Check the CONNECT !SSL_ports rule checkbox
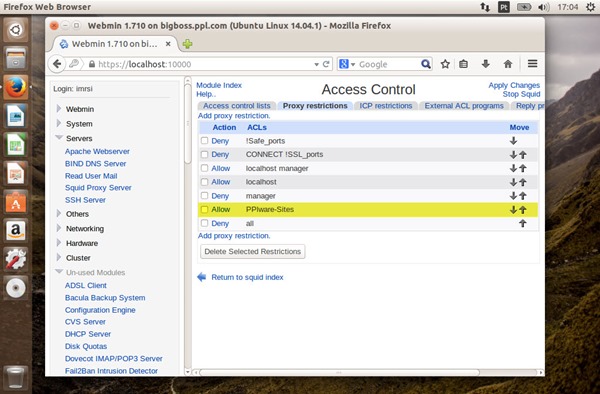Viewport: 600px width, 394px height. click(204, 154)
